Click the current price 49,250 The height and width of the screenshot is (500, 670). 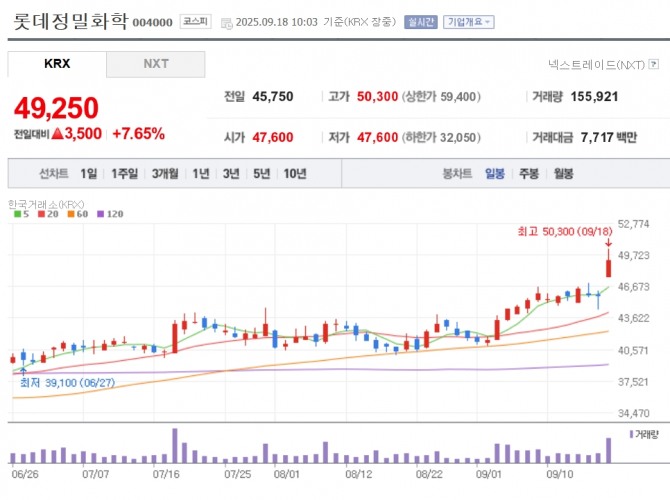point(56,108)
